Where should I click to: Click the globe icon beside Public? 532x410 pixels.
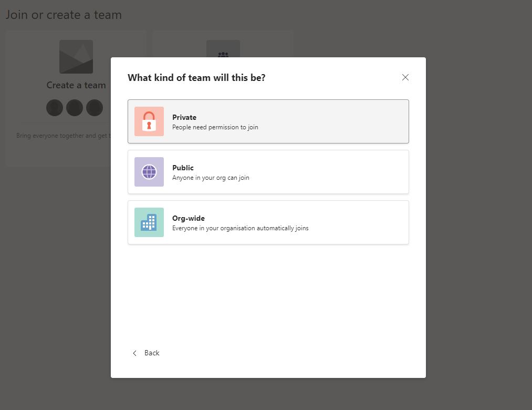149,171
